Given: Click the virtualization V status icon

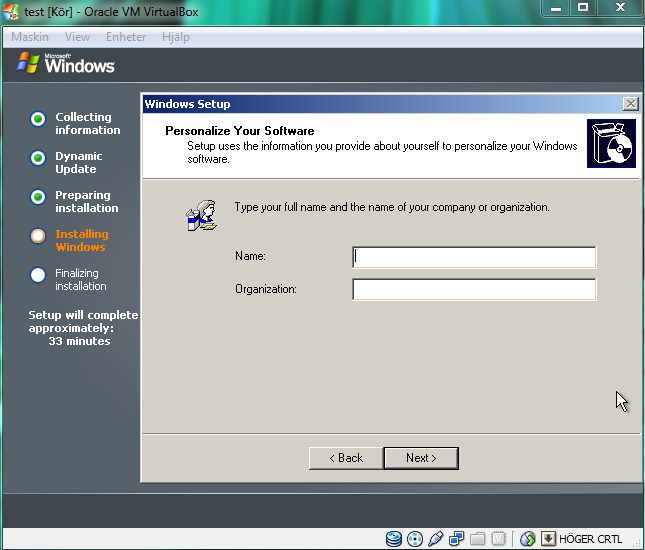Looking at the screenshot, I should [x=498, y=538].
